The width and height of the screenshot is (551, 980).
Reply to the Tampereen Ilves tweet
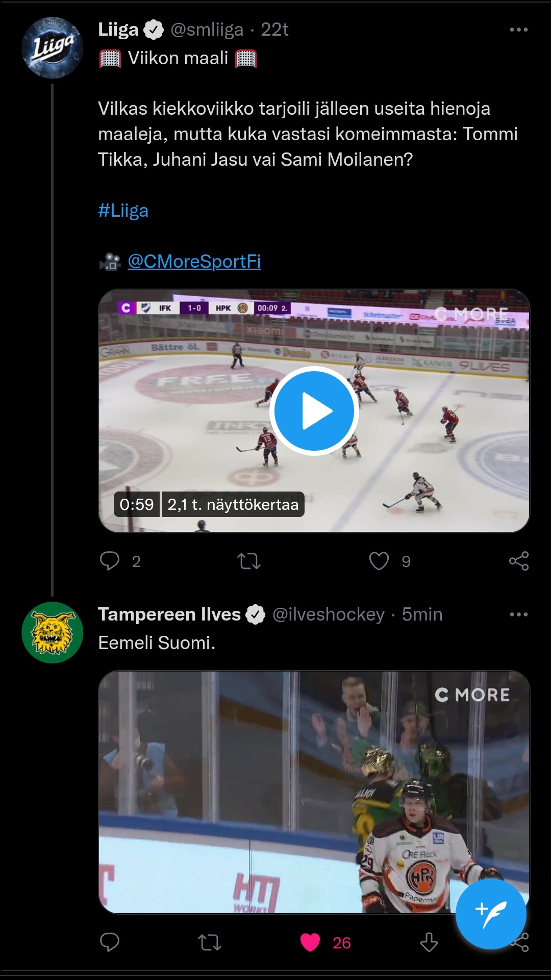pyautogui.click(x=110, y=942)
